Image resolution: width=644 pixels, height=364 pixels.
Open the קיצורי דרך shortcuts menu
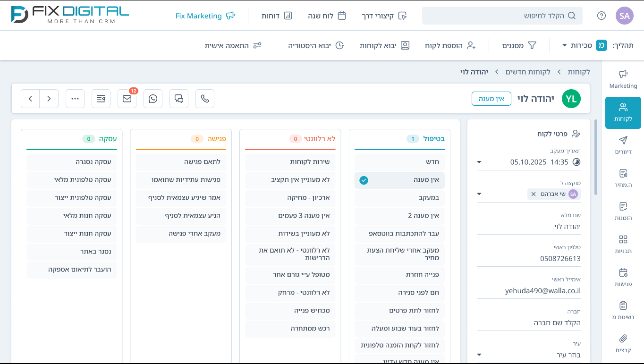384,16
